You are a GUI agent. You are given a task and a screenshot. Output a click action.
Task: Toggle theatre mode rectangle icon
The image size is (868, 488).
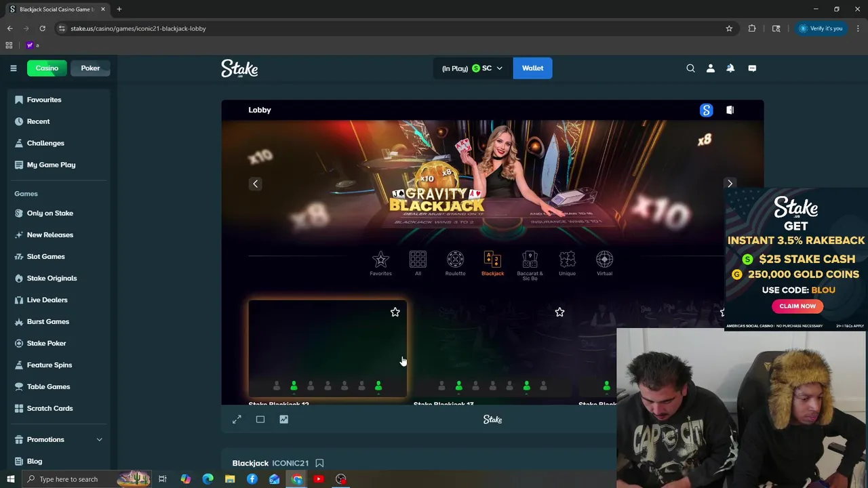tap(260, 420)
